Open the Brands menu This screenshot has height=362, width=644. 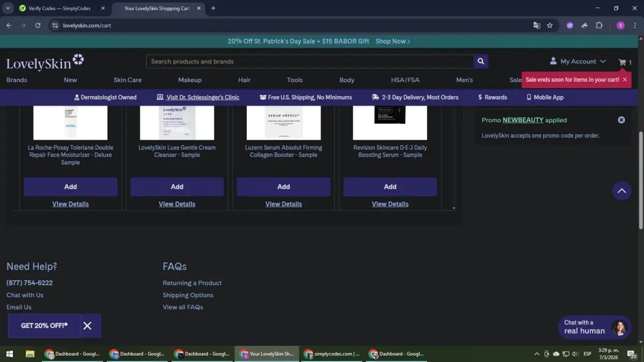click(17, 80)
